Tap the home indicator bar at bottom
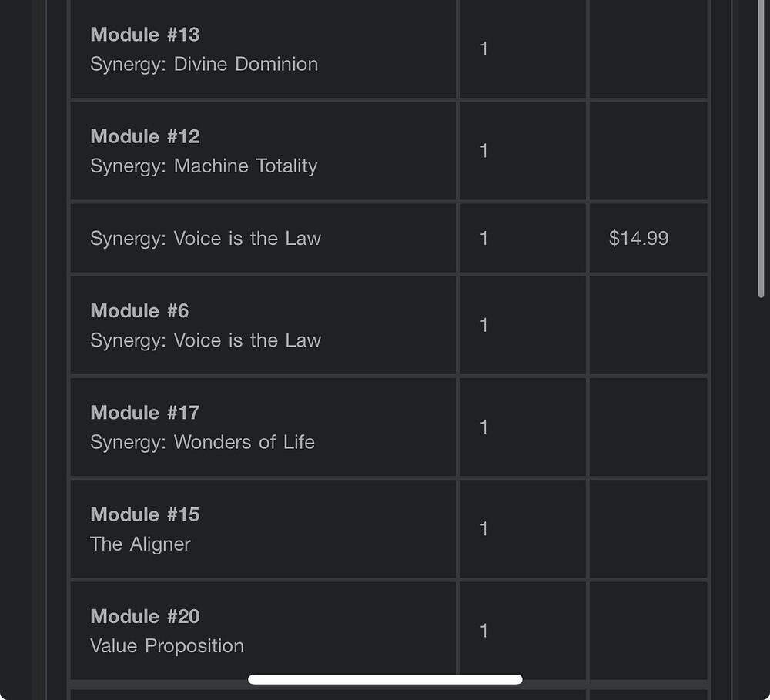The height and width of the screenshot is (700, 770). click(385, 679)
